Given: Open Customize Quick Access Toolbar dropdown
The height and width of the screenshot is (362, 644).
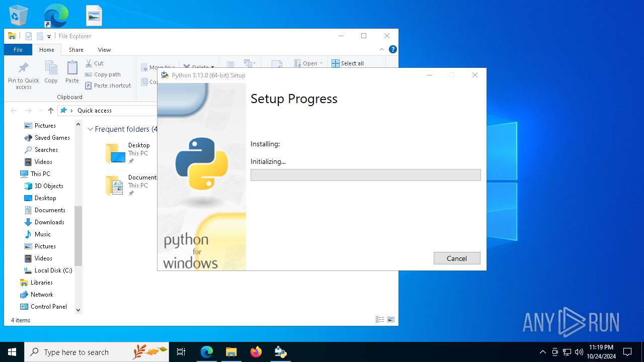Looking at the screenshot, I should (49, 36).
